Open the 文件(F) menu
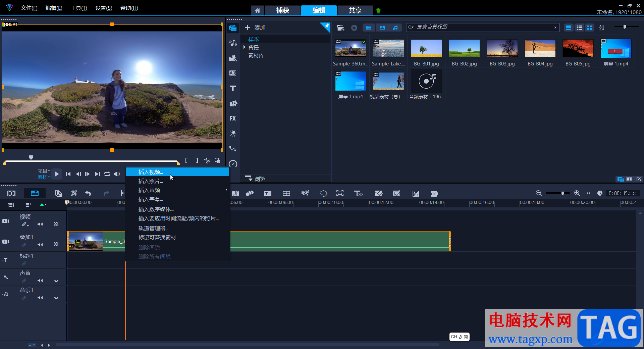Viewport: 644px width, 349px height. click(29, 8)
